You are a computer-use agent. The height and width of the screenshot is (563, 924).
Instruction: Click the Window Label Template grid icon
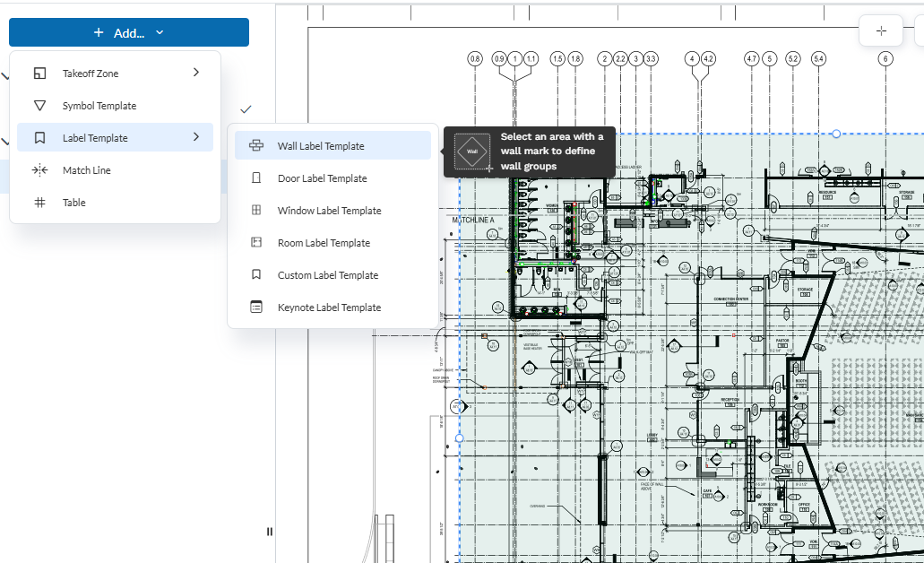click(x=256, y=210)
